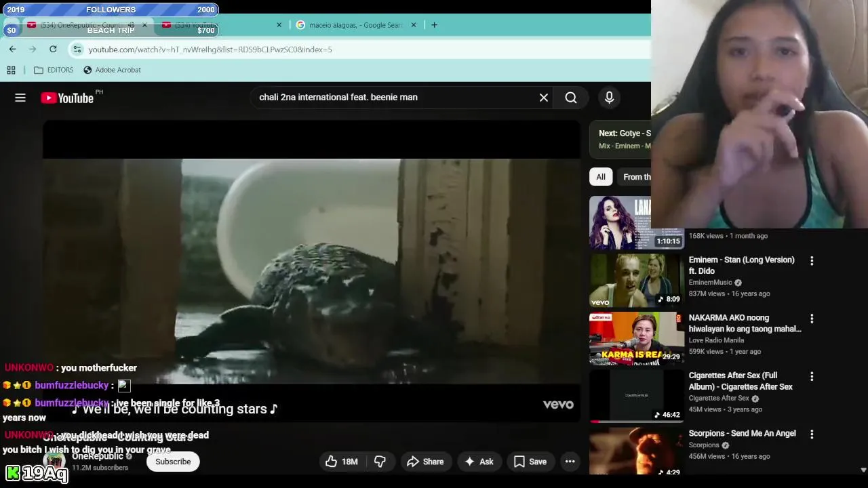The width and height of the screenshot is (868, 488).
Task: Start voice search with microphone icon
Action: point(609,98)
